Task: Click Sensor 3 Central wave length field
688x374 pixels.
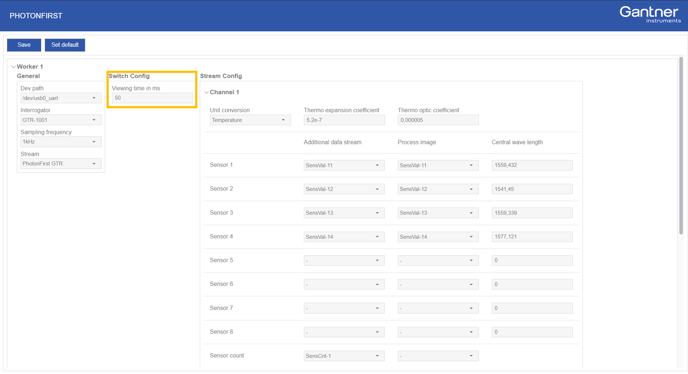Action: click(x=532, y=213)
